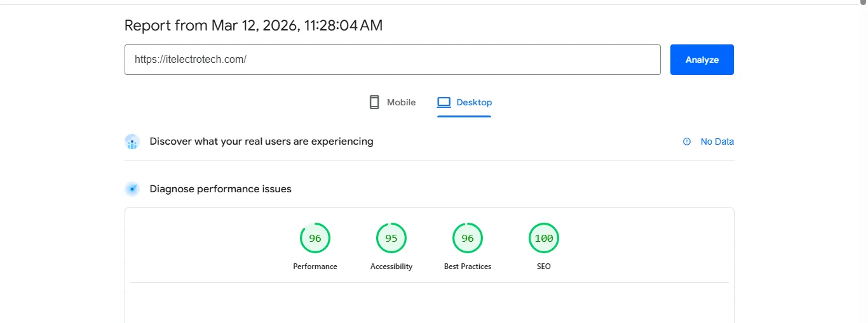Click the Best Practices label
The height and width of the screenshot is (323, 868).
(468, 267)
